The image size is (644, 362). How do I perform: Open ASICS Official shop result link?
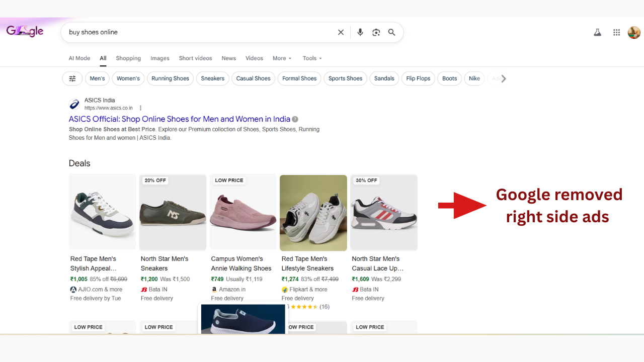(x=180, y=119)
